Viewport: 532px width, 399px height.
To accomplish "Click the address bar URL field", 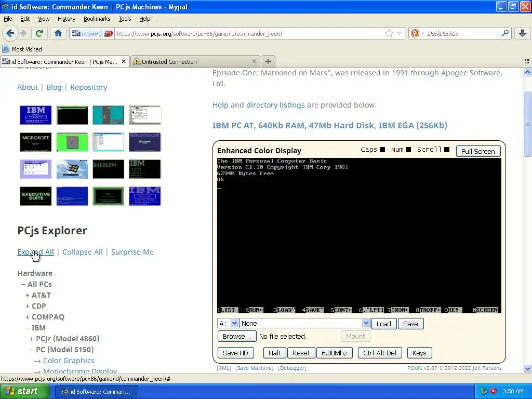I will coord(249,34).
